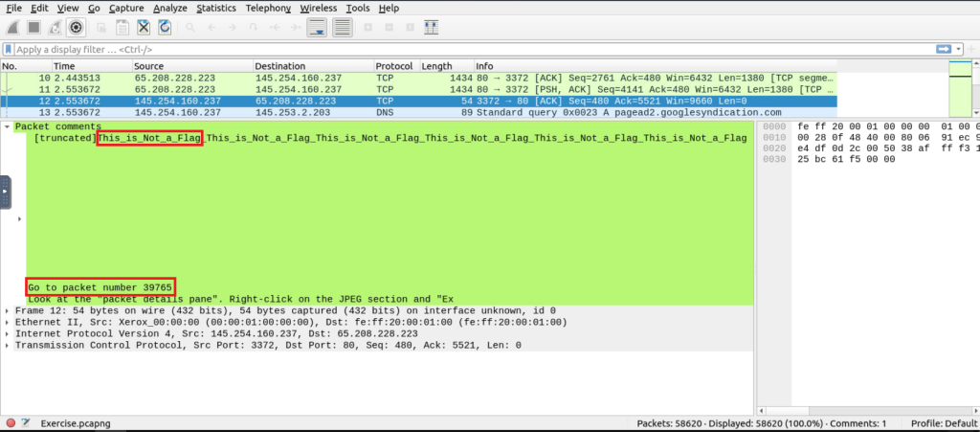Close the capture file via toolbar icon
The height and width of the screenshot is (432, 980).
[143, 27]
